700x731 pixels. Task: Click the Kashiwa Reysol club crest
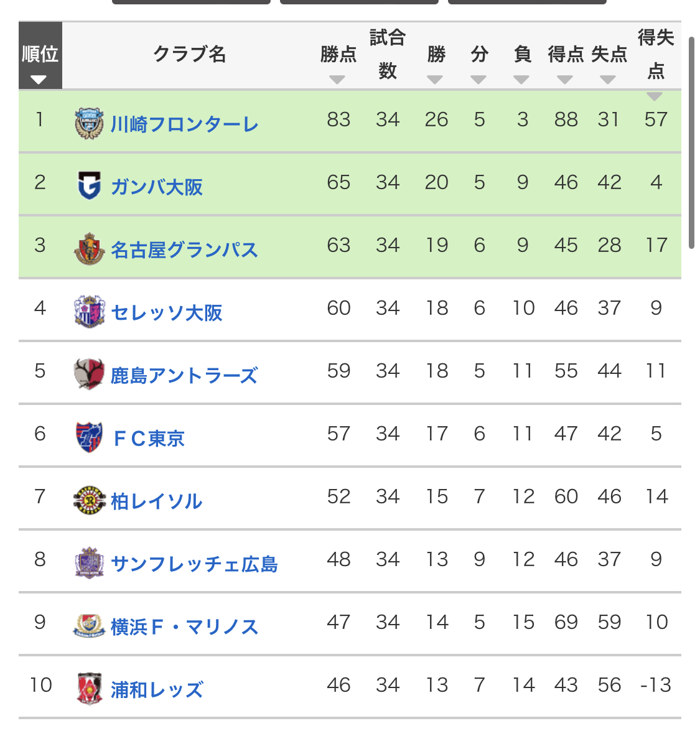[x=89, y=500]
